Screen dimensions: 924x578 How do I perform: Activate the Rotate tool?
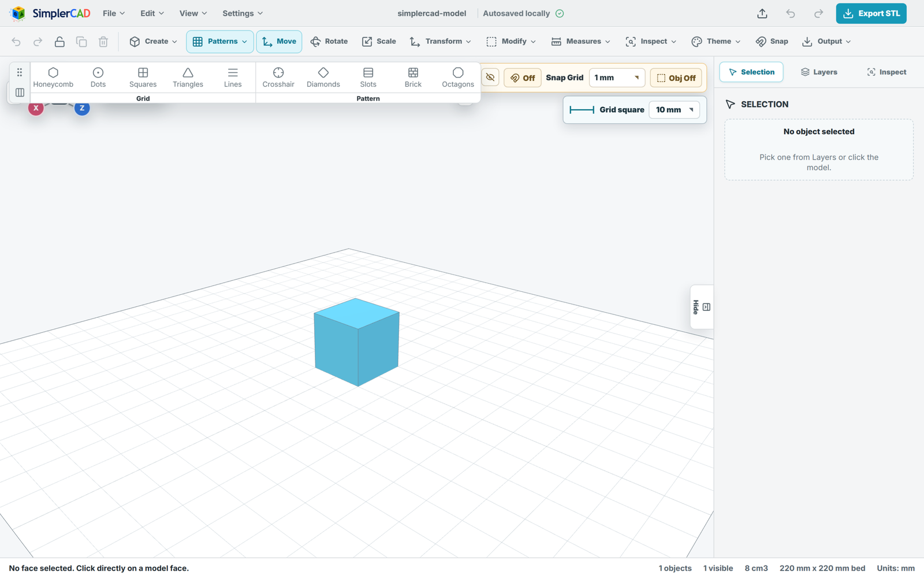pyautogui.click(x=329, y=42)
